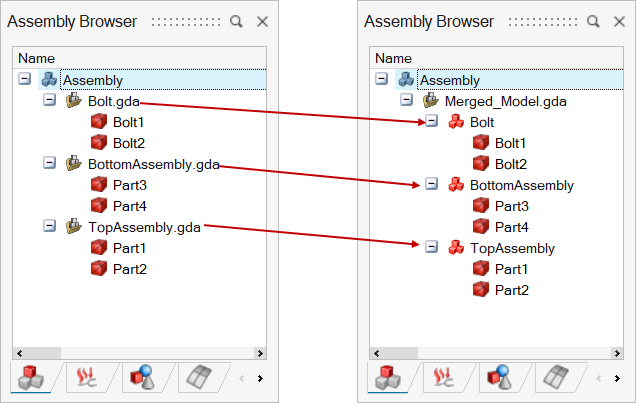Click the search icon in right Assembly Browser
Viewport: 636px width, 403px height.
tap(593, 21)
